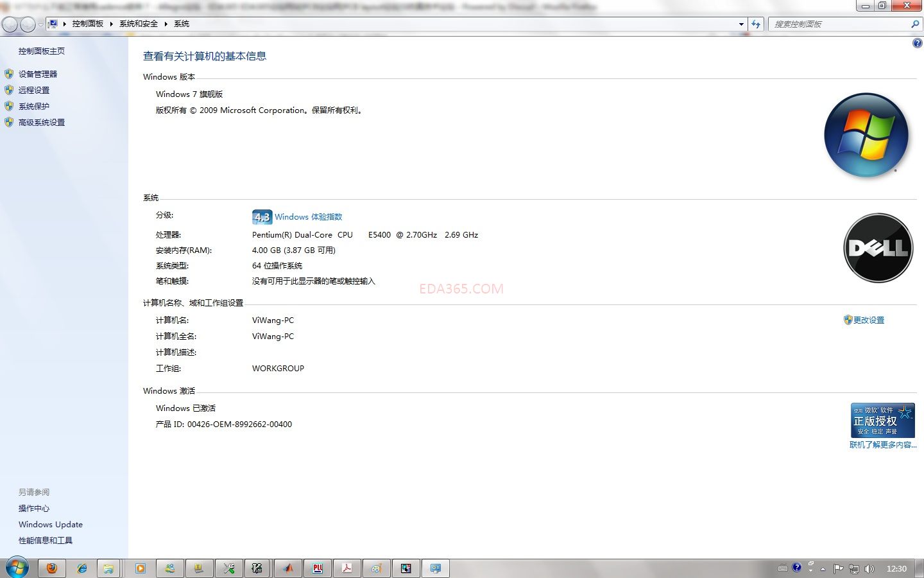Open the red PLL taskbar app
The image size is (924, 578).
(318, 568)
